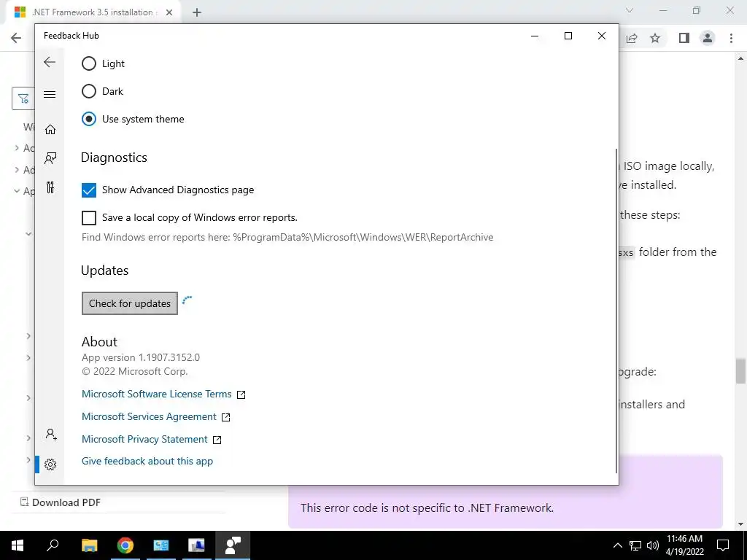
Task: Open the tab search chevron in browser
Action: (x=630, y=10)
